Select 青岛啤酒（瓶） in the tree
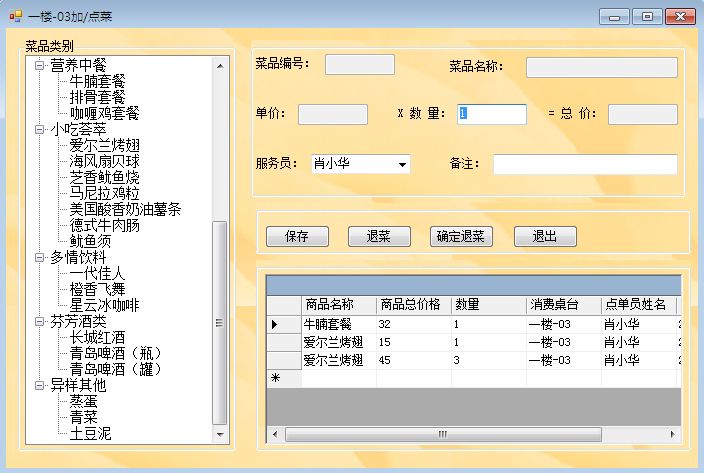Viewport: 704px width, 473px height. click(x=116, y=354)
